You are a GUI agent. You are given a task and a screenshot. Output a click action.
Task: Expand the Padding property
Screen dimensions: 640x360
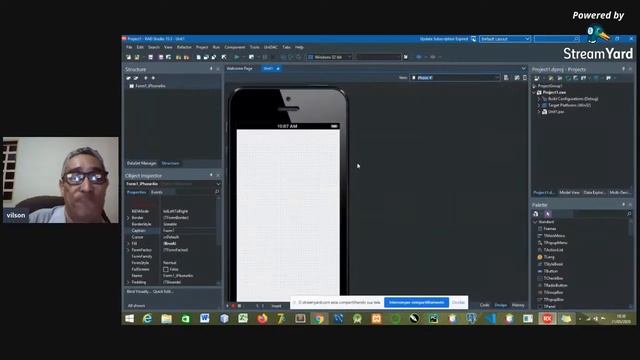128,282
